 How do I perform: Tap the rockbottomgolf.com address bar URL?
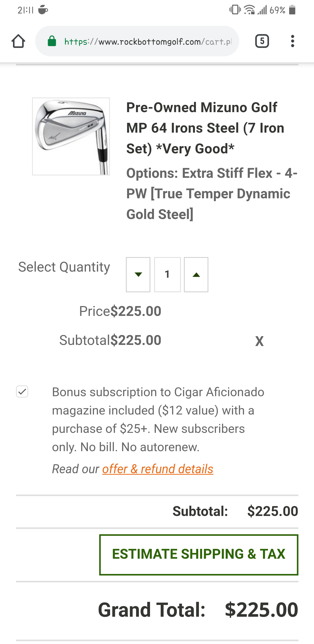coord(147,41)
